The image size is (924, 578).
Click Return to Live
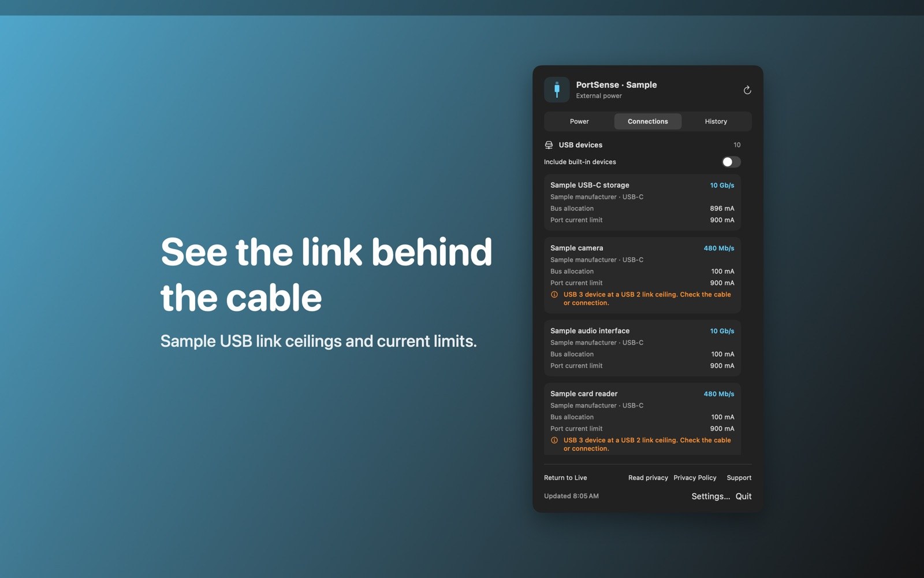565,478
